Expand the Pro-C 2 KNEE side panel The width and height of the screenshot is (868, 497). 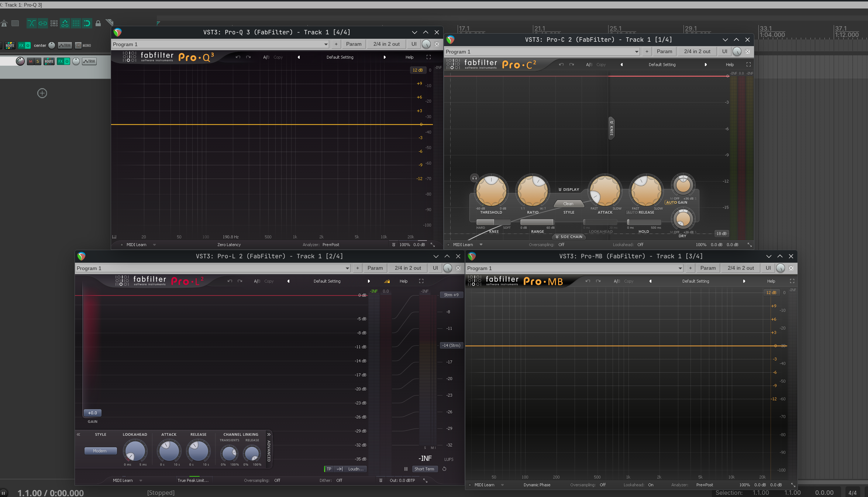click(x=612, y=128)
